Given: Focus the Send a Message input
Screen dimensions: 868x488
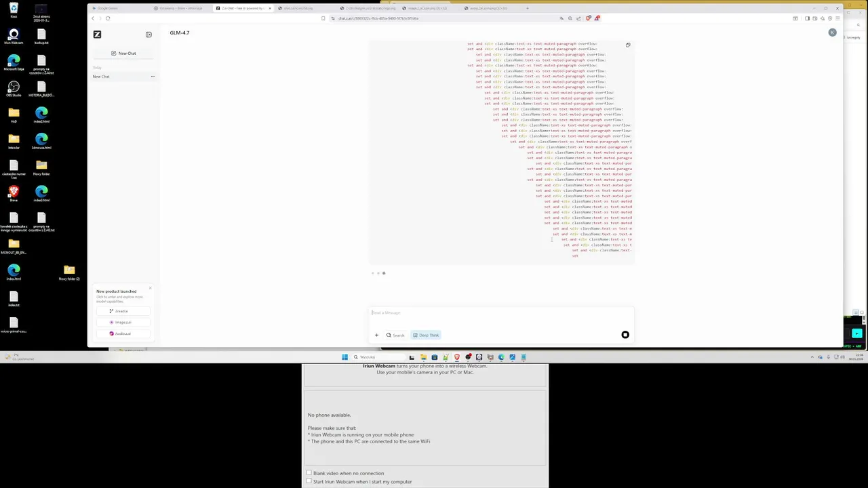Looking at the screenshot, I should tap(500, 312).
